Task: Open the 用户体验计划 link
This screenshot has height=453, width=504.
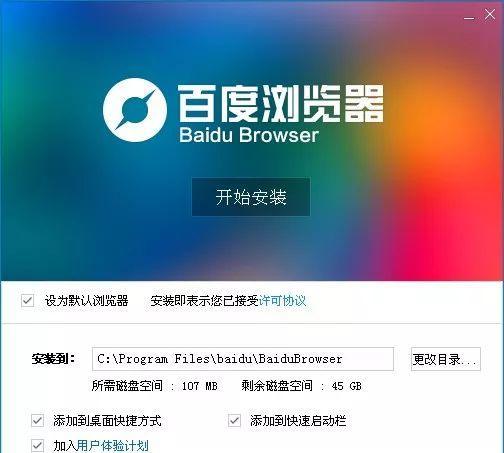Action: 113,446
